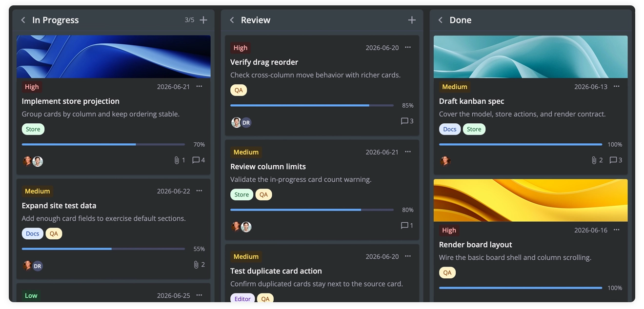Click High priority badge on Verify drag reorder
Screen dimensions: 644x309
pyautogui.click(x=241, y=48)
